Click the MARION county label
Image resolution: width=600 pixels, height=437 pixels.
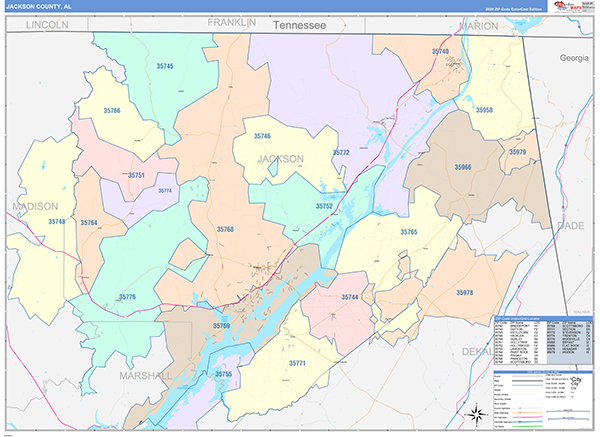point(478,26)
